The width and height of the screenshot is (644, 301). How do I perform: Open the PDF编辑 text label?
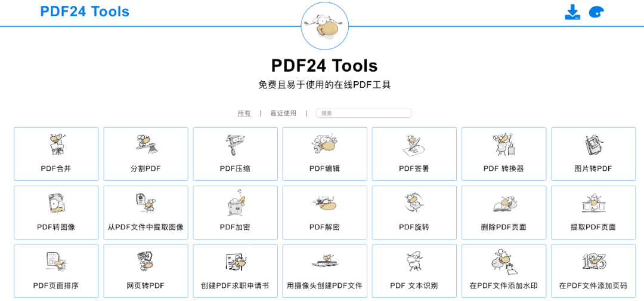(x=324, y=168)
